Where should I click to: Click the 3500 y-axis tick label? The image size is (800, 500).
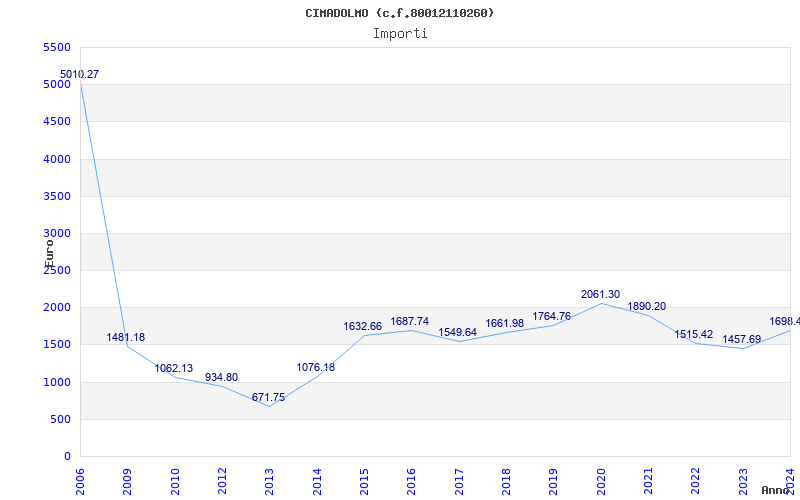[x=57, y=196]
